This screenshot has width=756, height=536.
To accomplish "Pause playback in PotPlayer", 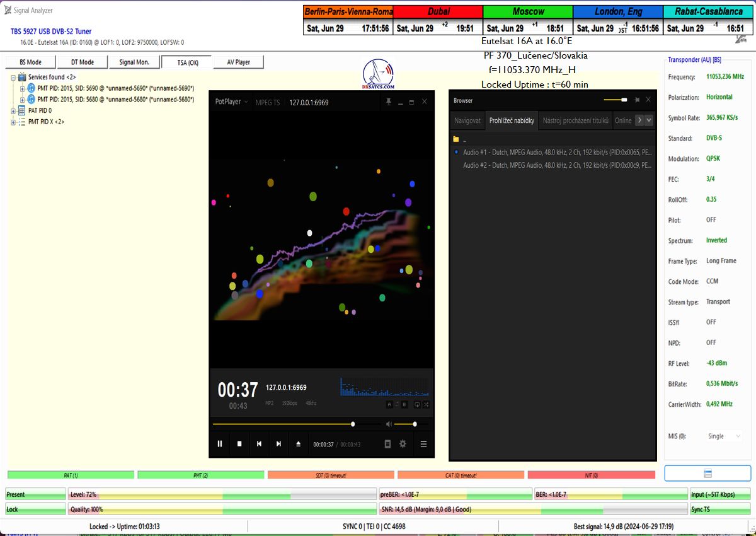I will [220, 444].
